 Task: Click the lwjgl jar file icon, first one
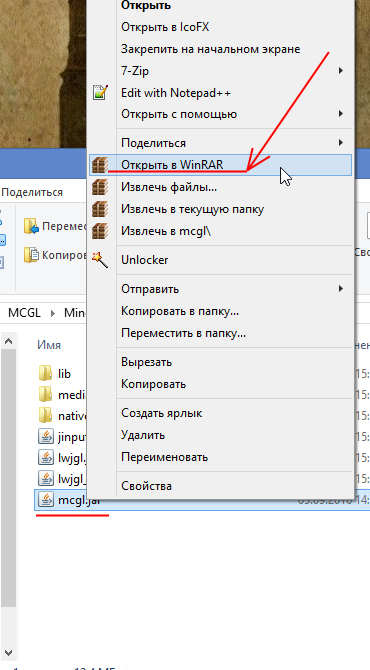(x=45, y=457)
